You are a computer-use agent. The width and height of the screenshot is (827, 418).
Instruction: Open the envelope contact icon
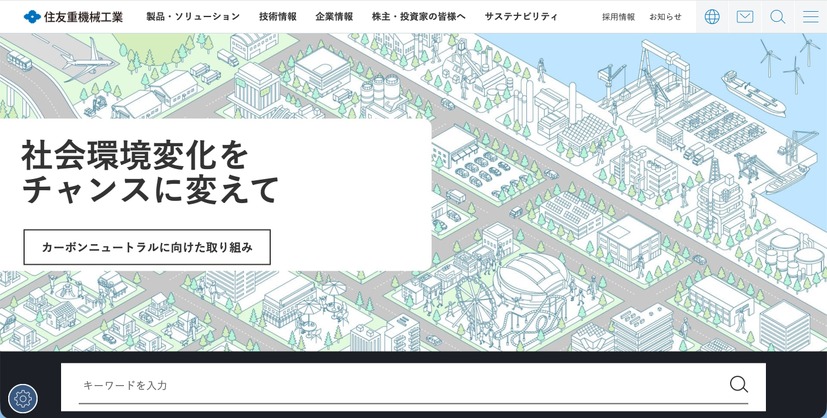(745, 17)
